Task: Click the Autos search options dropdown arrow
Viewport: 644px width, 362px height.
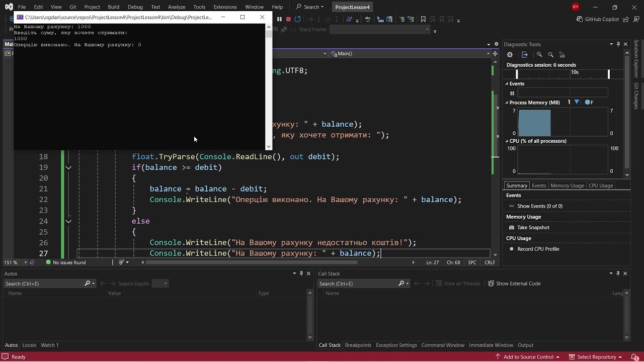Action: pos(94,284)
